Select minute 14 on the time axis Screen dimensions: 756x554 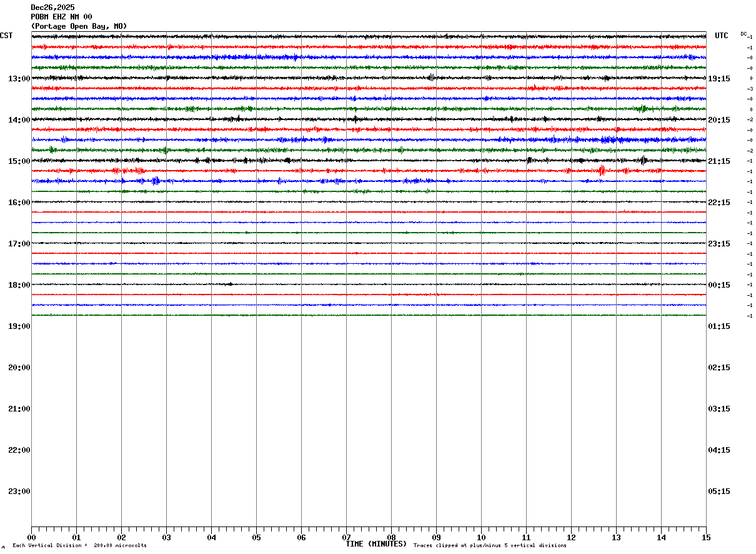(661, 538)
